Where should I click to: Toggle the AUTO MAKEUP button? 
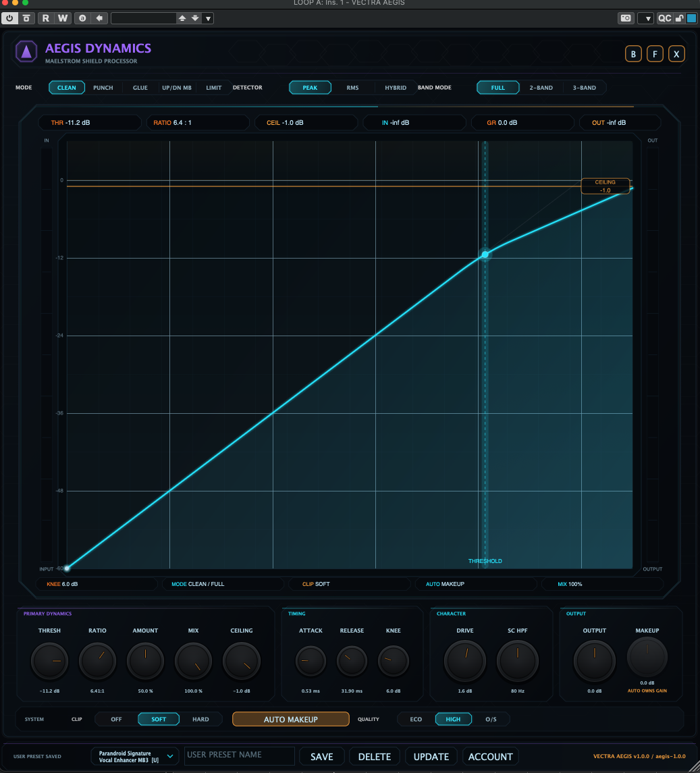pos(291,719)
